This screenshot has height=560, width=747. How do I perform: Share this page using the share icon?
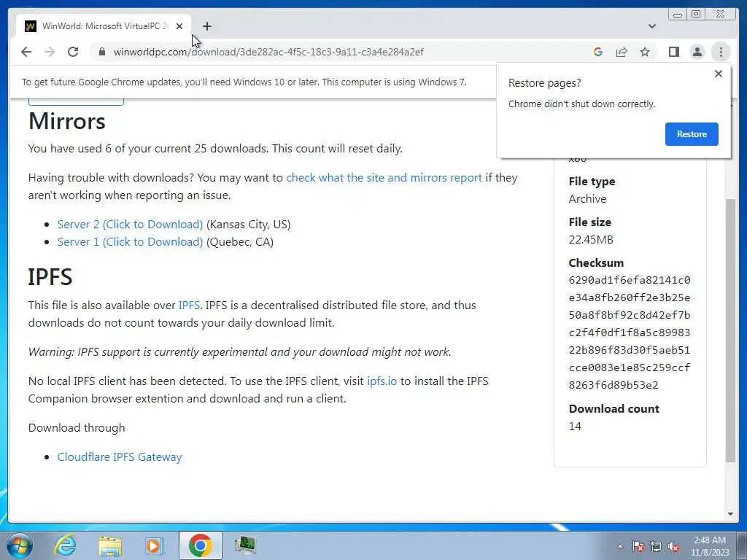[x=622, y=52]
